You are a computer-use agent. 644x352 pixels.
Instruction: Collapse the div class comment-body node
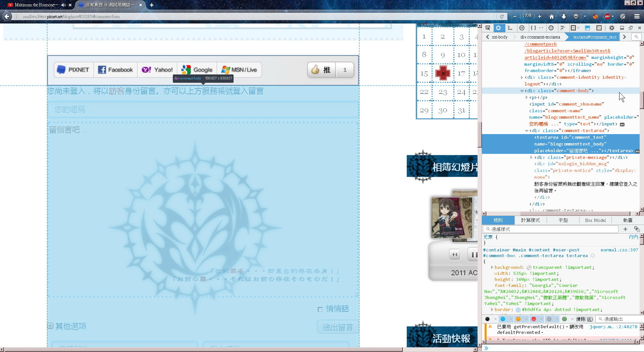coord(522,91)
